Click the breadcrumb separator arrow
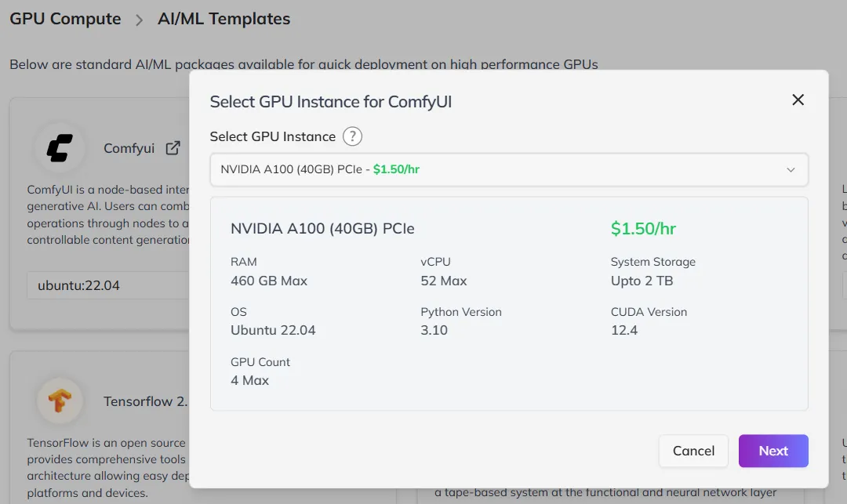 140,18
